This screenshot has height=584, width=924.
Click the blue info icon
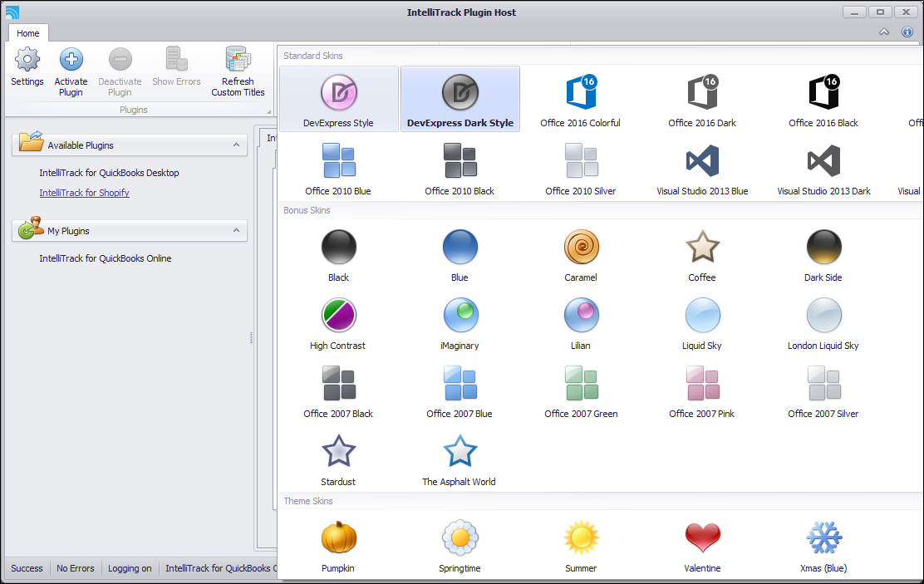pos(907,32)
